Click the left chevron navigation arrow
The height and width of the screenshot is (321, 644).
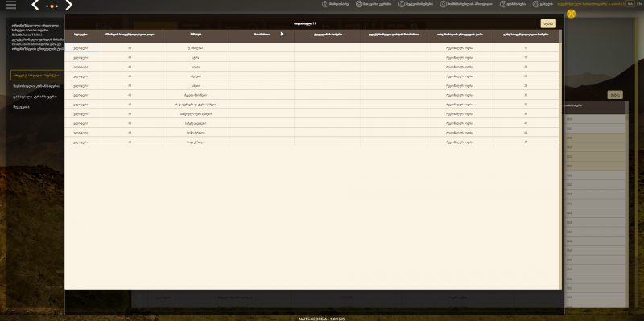[x=35, y=6]
